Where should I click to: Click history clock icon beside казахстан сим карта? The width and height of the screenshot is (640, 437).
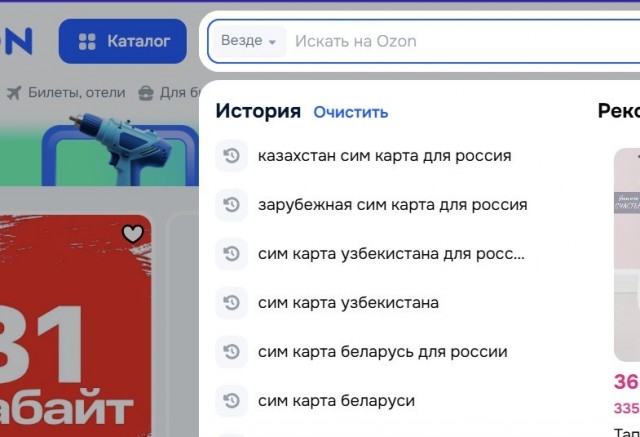(x=231, y=156)
